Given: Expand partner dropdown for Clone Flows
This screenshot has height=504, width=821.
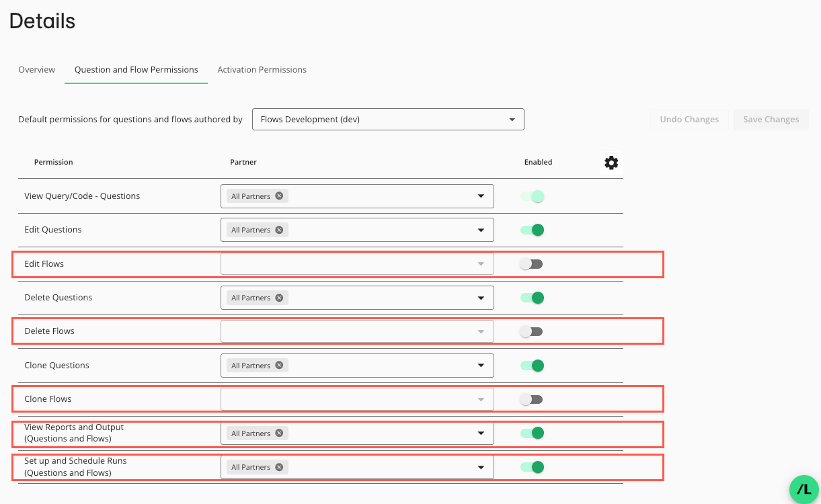Looking at the screenshot, I should coord(481,399).
